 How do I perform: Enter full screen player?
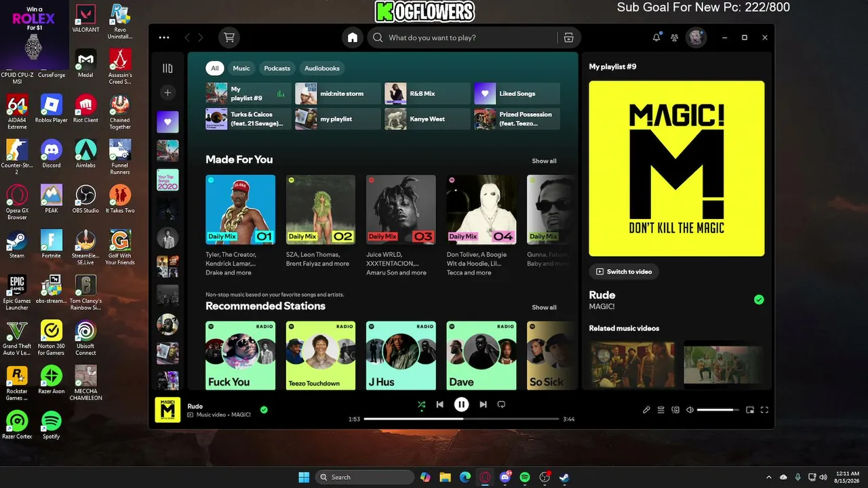(x=764, y=410)
